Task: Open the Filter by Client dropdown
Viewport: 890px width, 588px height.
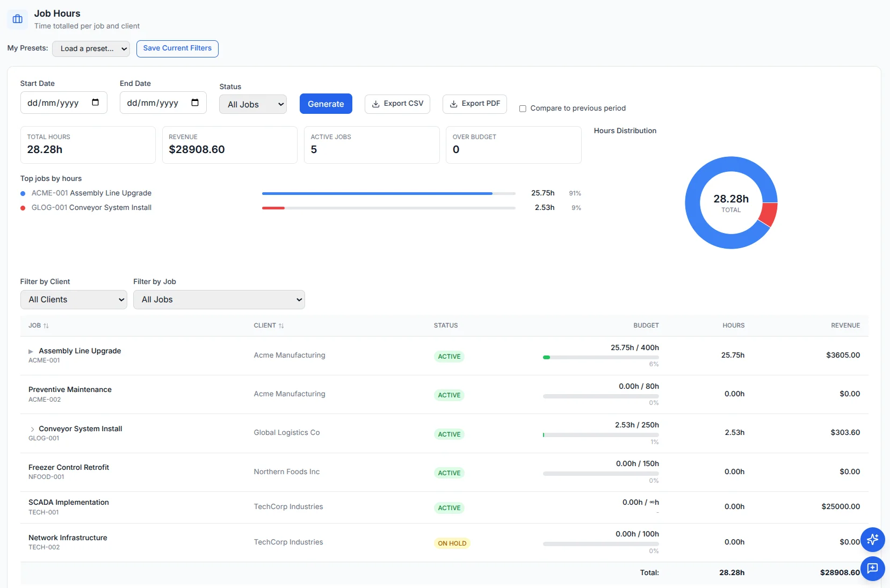Action: [74, 300]
